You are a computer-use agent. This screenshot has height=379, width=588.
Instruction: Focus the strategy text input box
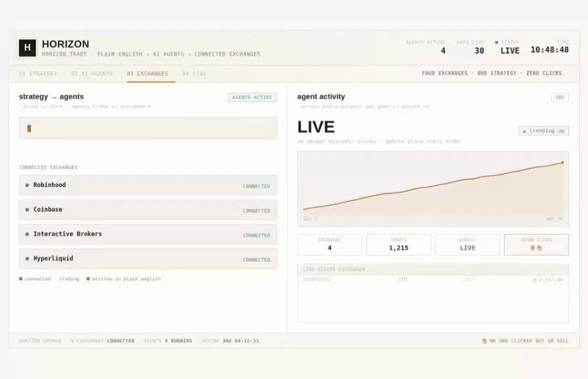[x=148, y=128]
